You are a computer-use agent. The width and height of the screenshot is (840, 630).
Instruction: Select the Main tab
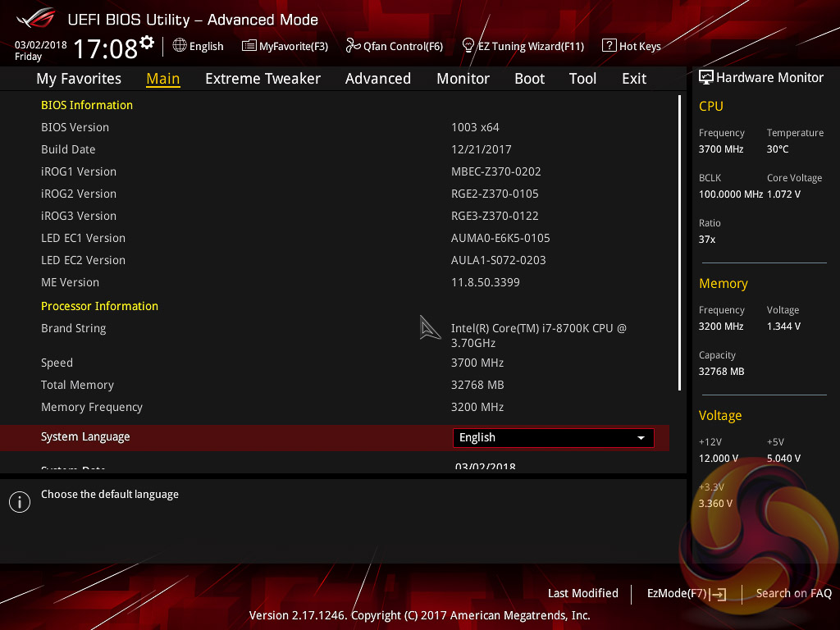[163, 79]
